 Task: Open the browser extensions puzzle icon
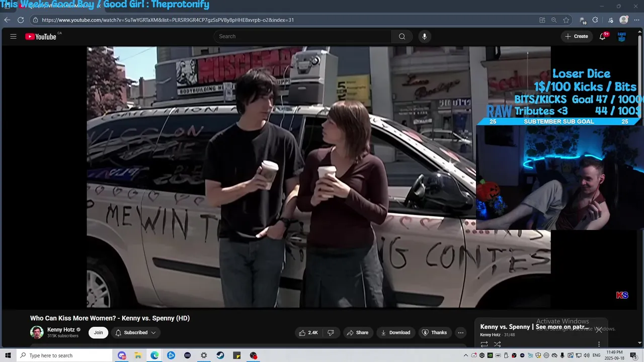click(x=595, y=20)
